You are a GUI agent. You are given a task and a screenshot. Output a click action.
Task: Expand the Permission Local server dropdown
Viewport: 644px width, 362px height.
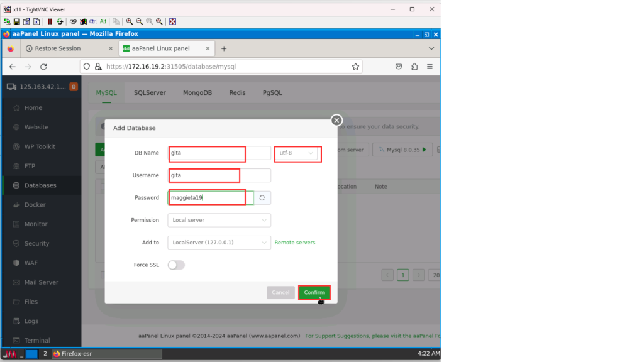coord(219,221)
